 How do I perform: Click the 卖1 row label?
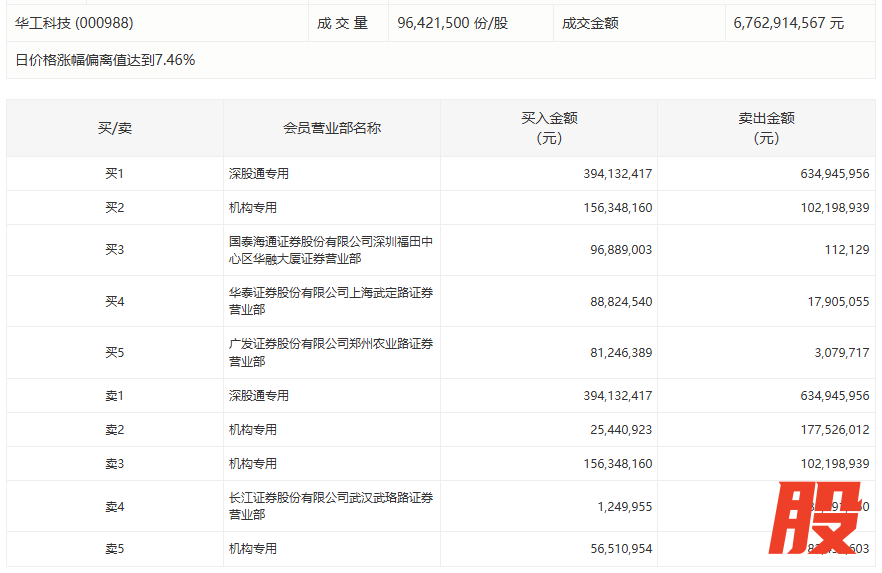114,396
